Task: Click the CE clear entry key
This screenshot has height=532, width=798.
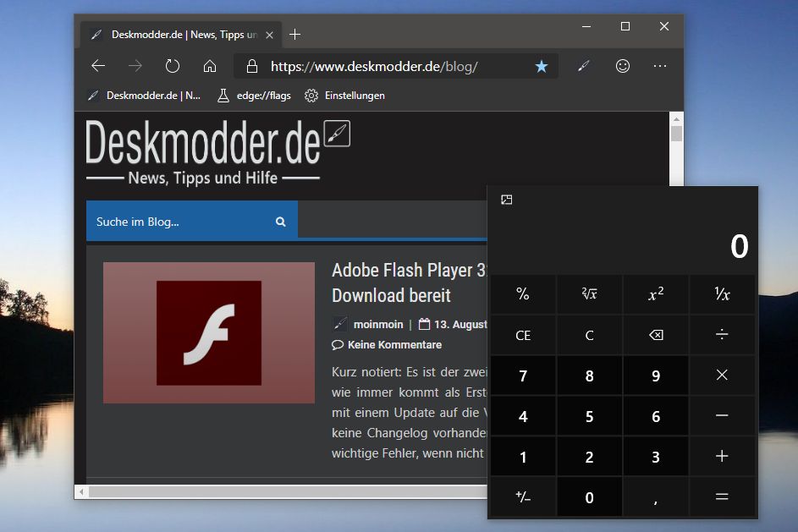Action: tap(523, 335)
